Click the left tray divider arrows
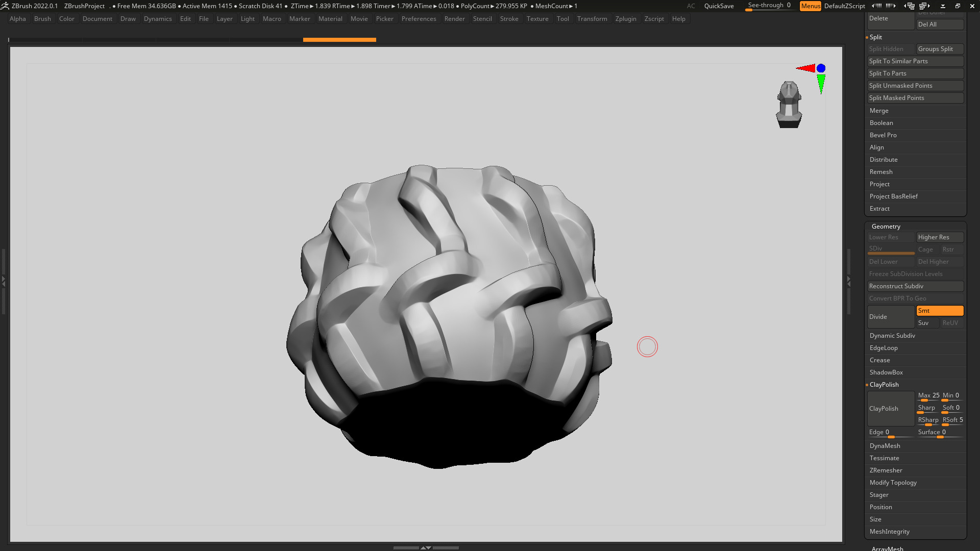980x551 pixels. point(3,281)
